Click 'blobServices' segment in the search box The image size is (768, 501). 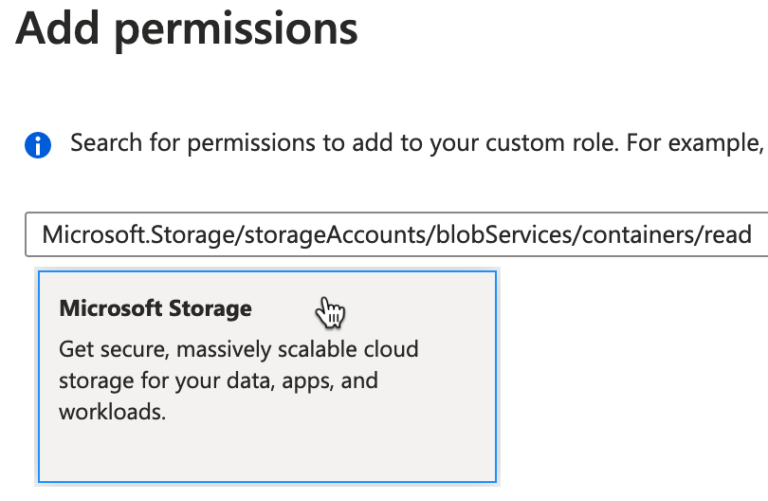point(389,235)
